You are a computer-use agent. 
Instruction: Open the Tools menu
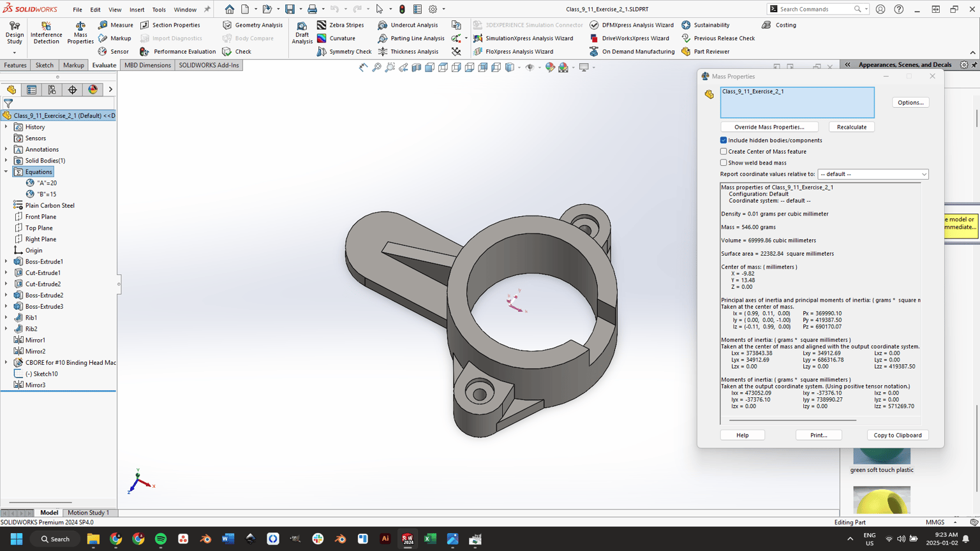point(159,10)
